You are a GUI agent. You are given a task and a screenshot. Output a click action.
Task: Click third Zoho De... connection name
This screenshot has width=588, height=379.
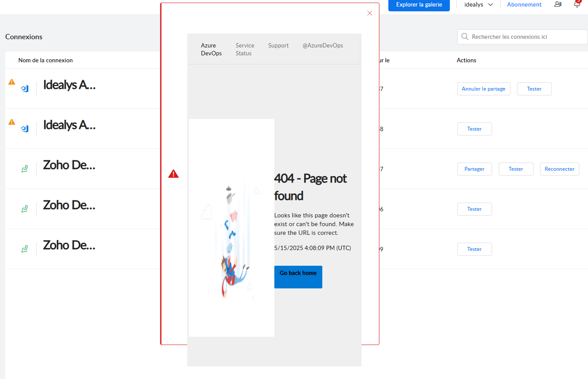pyautogui.click(x=69, y=245)
